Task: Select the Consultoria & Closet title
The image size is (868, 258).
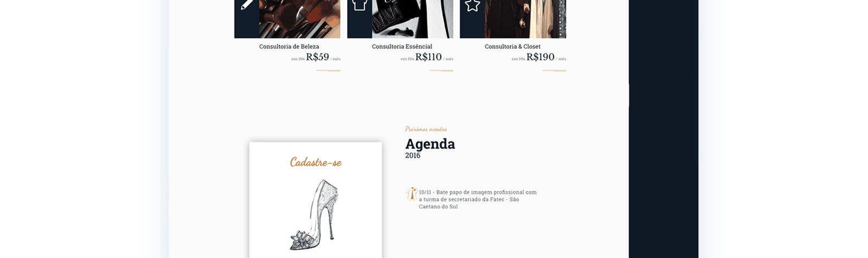Action: [513, 47]
